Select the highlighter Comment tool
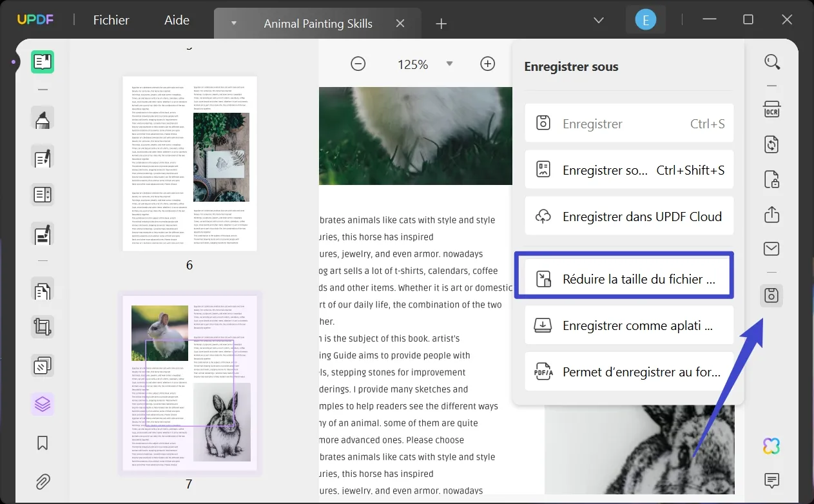The height and width of the screenshot is (504, 814). tap(43, 119)
